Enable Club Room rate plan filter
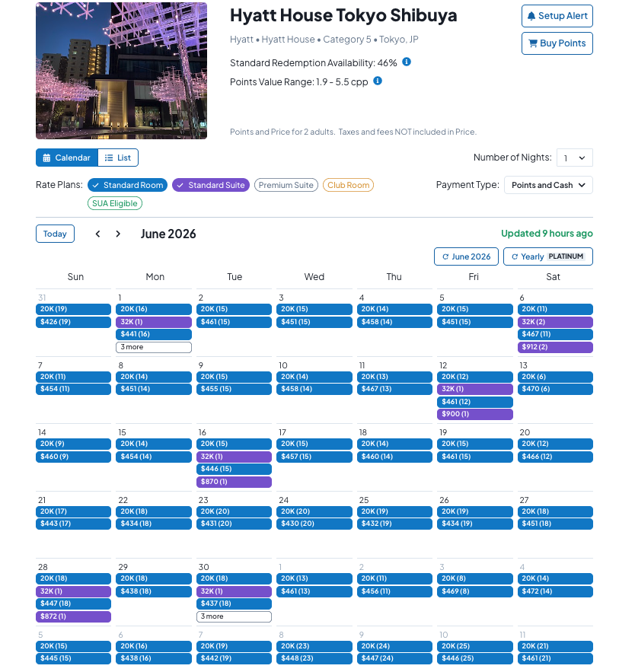Image resolution: width=635 pixels, height=672 pixels. 348,185
